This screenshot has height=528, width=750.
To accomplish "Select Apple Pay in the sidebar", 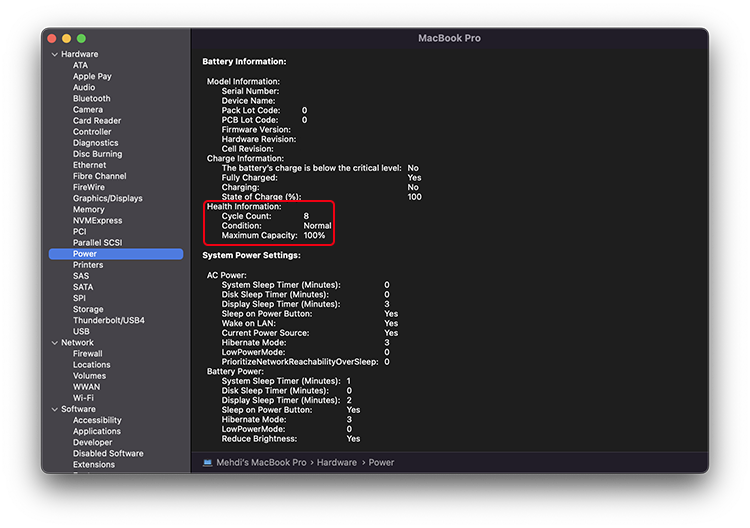I will point(92,77).
